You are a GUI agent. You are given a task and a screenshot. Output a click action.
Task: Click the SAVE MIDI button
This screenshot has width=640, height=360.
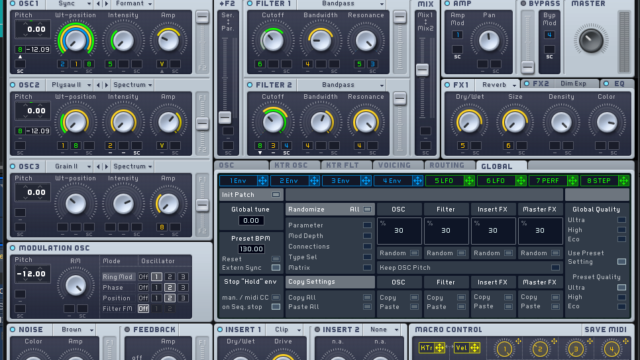click(x=605, y=329)
